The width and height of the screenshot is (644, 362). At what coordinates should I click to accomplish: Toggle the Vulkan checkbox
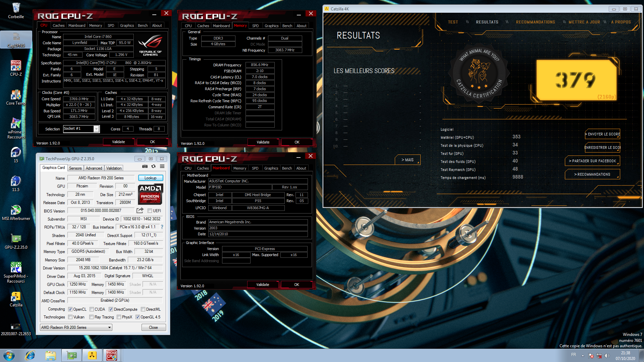[x=70, y=317]
